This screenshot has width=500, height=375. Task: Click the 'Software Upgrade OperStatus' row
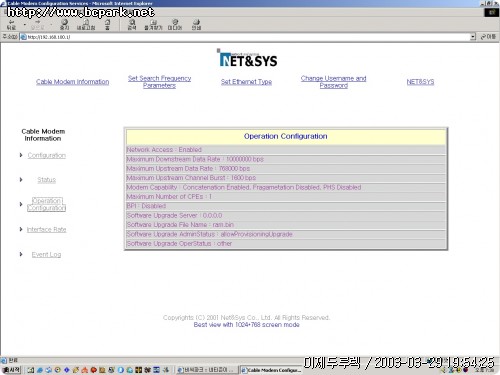(x=286, y=244)
